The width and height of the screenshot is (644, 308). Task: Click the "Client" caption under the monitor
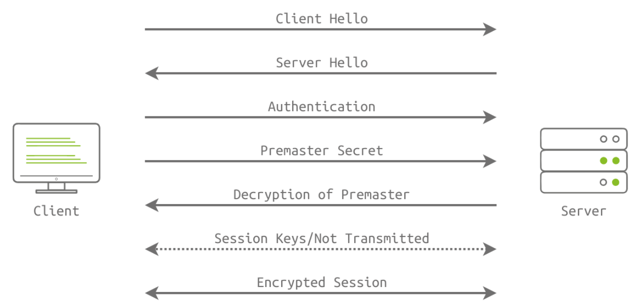coord(56,211)
